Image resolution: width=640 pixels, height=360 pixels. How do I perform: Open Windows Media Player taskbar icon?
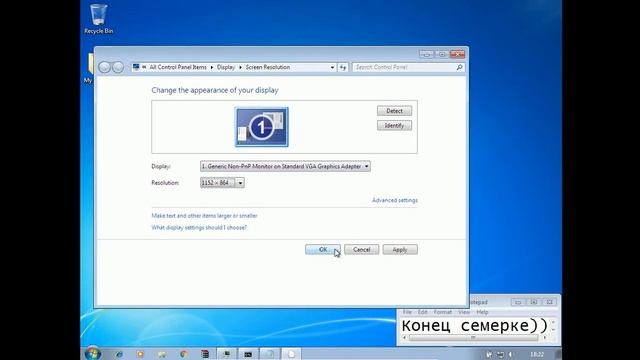point(140,354)
